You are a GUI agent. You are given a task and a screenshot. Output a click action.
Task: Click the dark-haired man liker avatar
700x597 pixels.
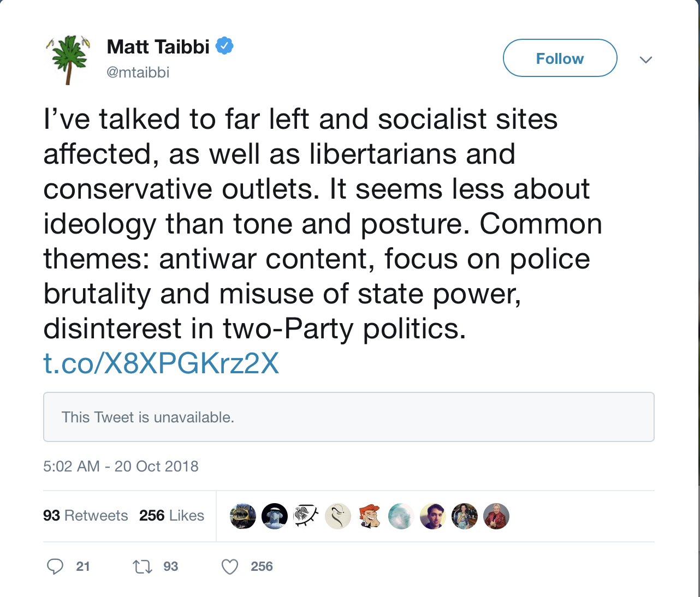tap(433, 516)
